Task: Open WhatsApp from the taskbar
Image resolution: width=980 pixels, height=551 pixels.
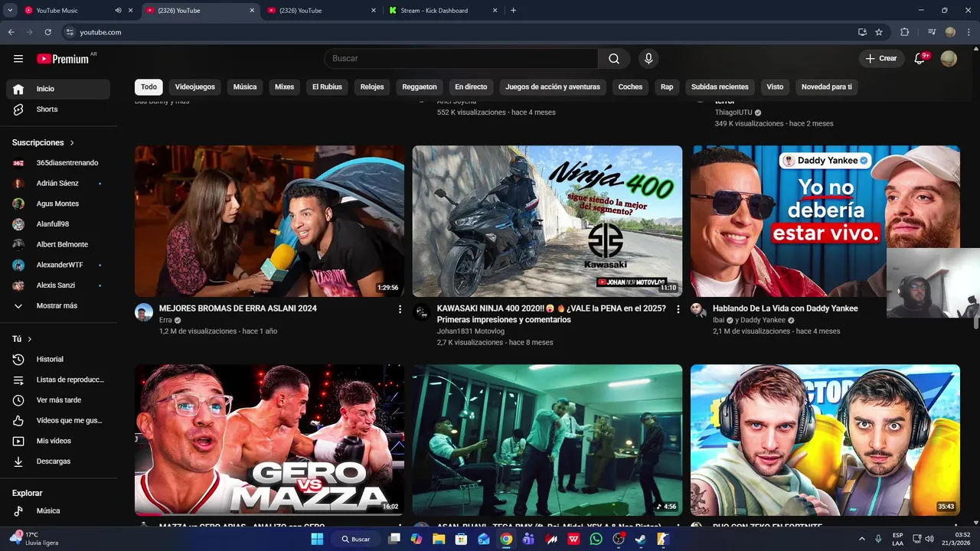Action: coord(596,539)
